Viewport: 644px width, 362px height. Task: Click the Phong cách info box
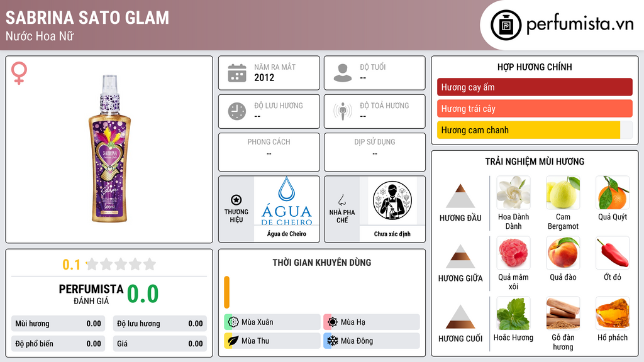(x=269, y=152)
